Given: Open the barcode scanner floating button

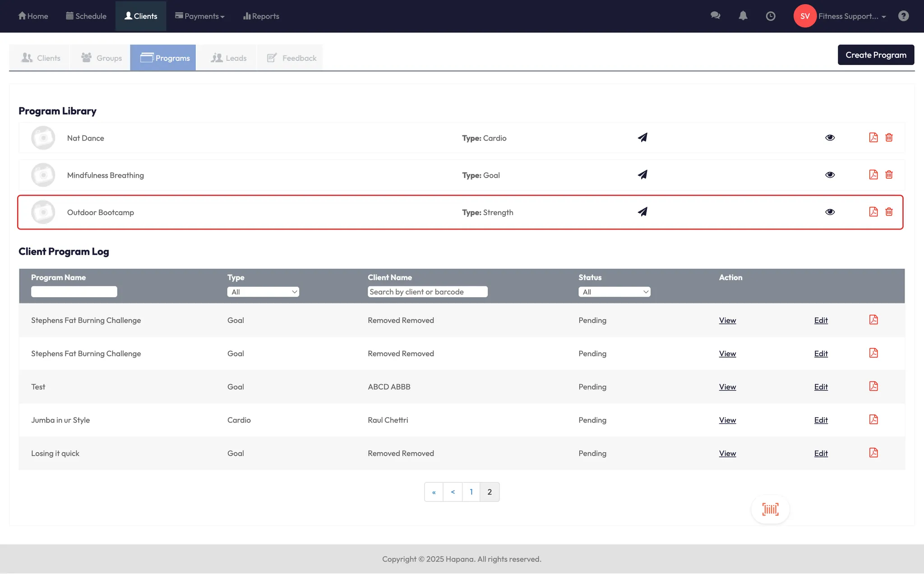Looking at the screenshot, I should 770,510.
